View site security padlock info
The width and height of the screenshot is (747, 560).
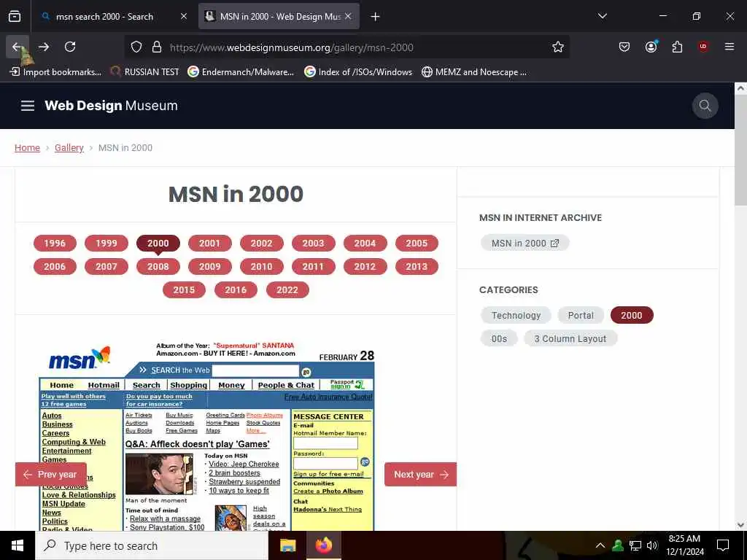click(x=157, y=47)
